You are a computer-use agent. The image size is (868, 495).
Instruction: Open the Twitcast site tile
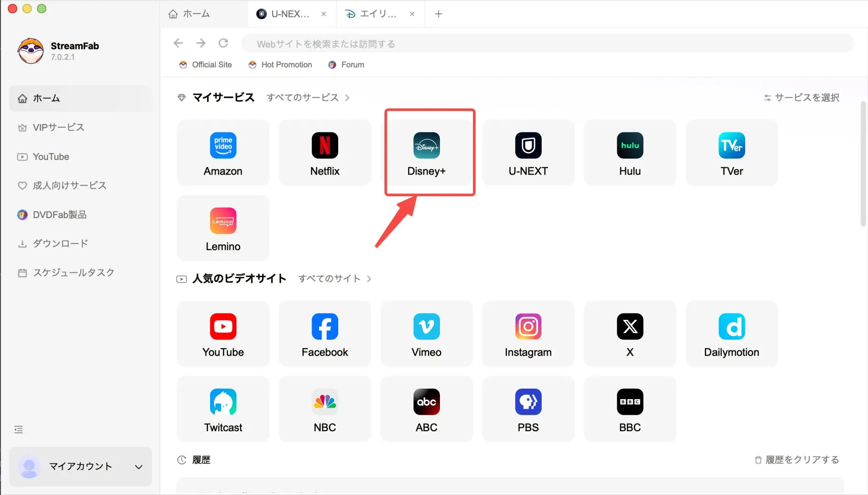click(223, 409)
